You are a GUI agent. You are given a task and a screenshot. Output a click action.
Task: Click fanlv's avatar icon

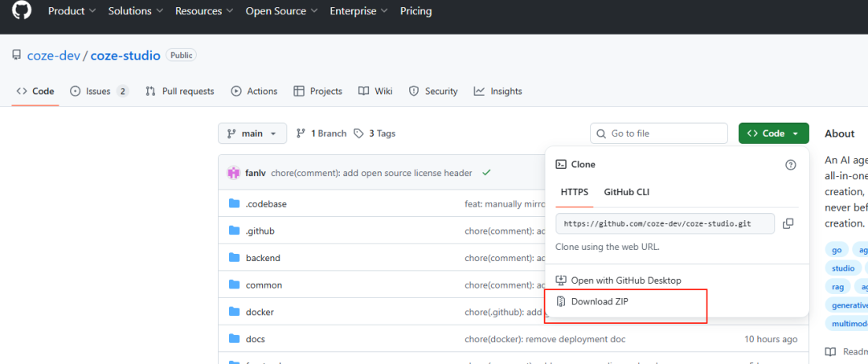[234, 173]
